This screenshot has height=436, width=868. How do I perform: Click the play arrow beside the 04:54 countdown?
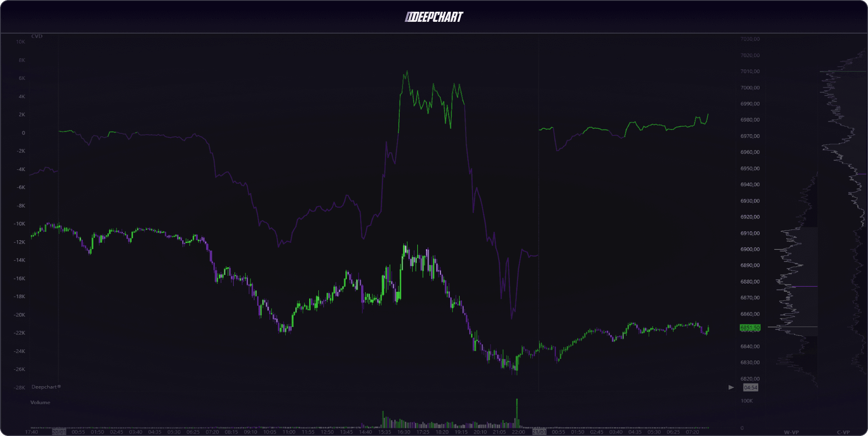(x=731, y=387)
